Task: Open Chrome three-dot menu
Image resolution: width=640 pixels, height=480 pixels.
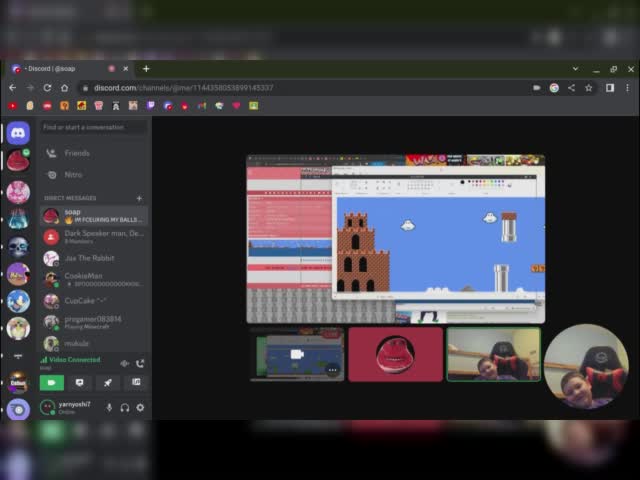Action: click(x=627, y=88)
